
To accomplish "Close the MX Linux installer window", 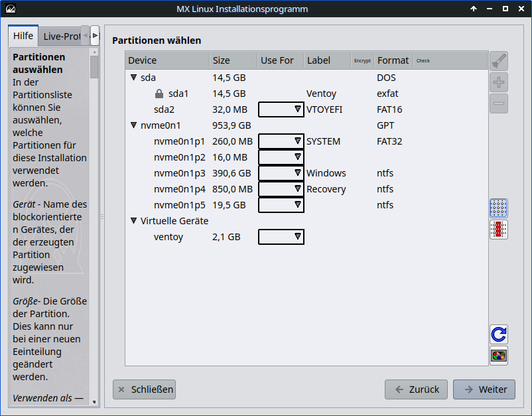I will click(521, 9).
